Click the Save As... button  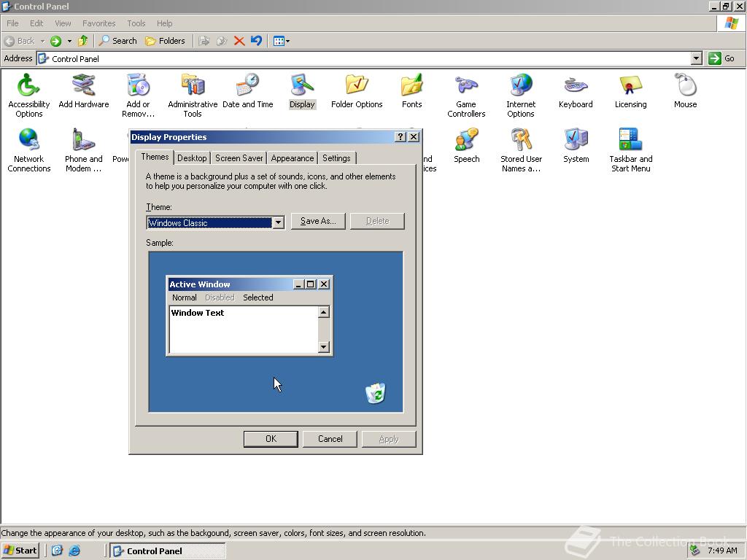(318, 221)
